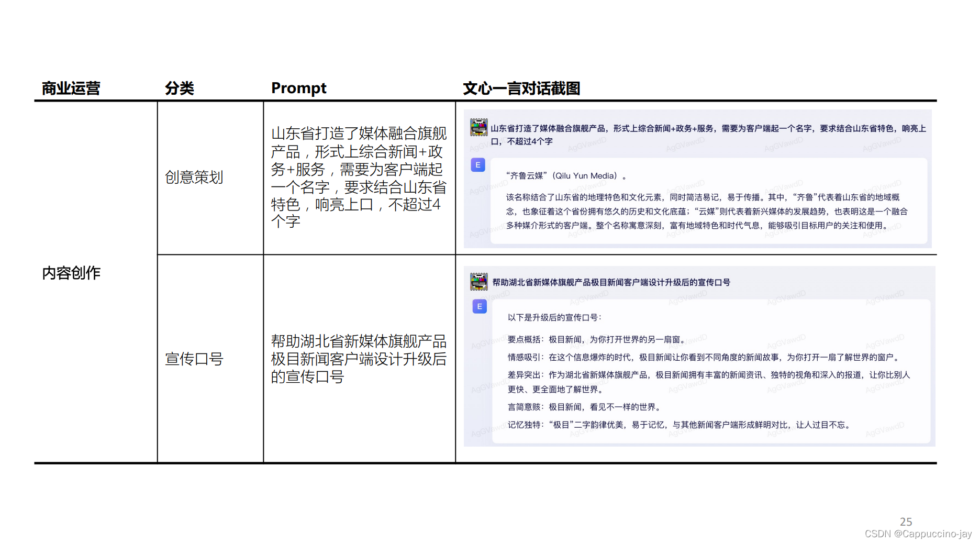Click the E bot icon beside the 齐鲁云媒 reply
Screen dimensions: 980x544
pos(478,165)
